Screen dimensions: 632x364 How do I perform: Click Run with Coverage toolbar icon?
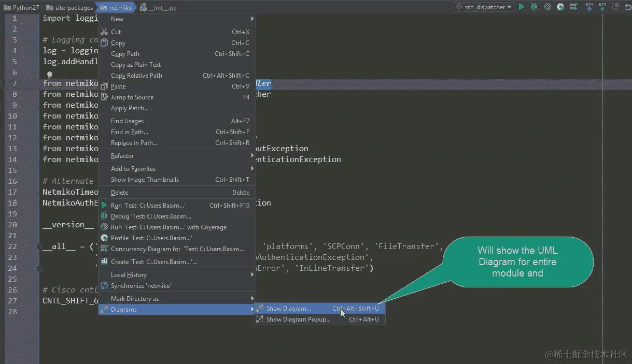coord(547,7)
